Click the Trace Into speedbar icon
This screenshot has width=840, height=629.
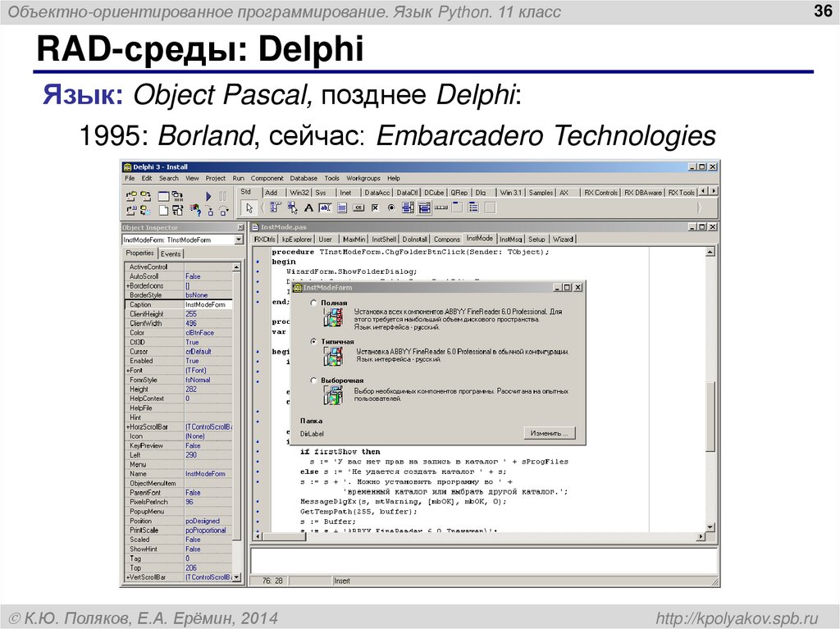[209, 211]
